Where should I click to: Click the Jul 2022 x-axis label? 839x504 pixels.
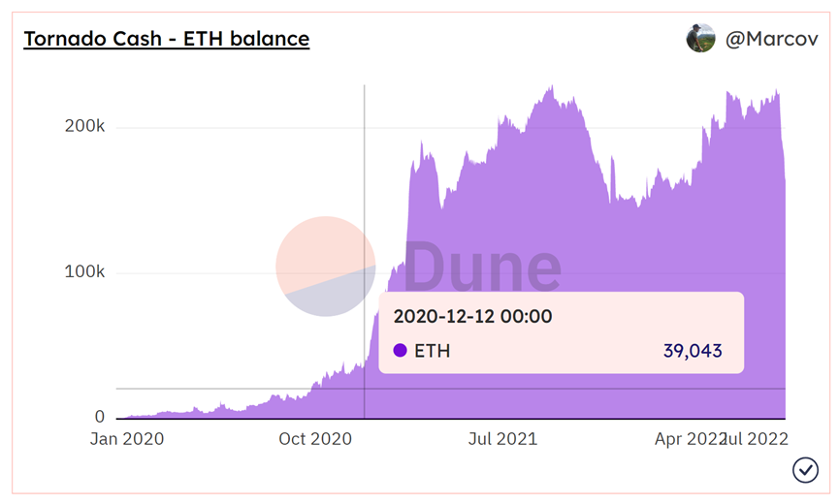pyautogui.click(x=758, y=439)
